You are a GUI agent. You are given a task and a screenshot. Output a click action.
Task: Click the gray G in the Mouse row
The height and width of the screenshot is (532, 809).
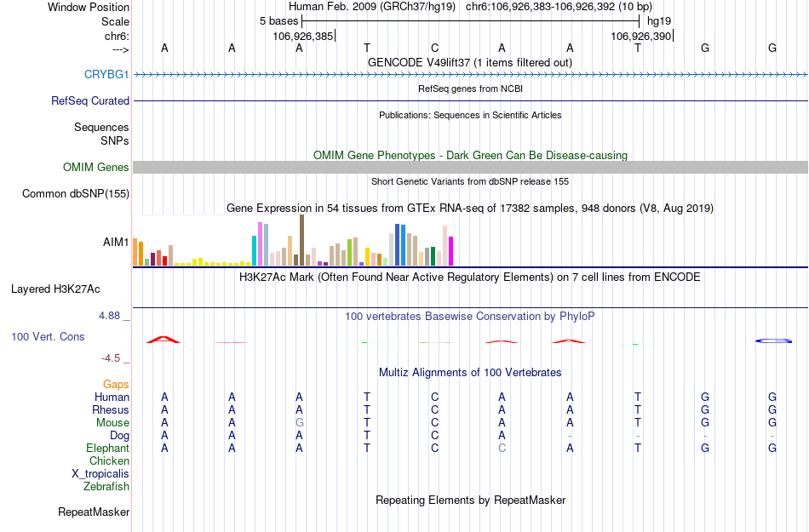coord(299,422)
